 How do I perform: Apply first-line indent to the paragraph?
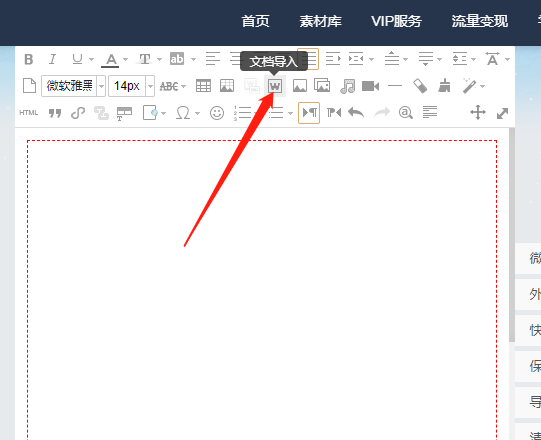(x=333, y=59)
